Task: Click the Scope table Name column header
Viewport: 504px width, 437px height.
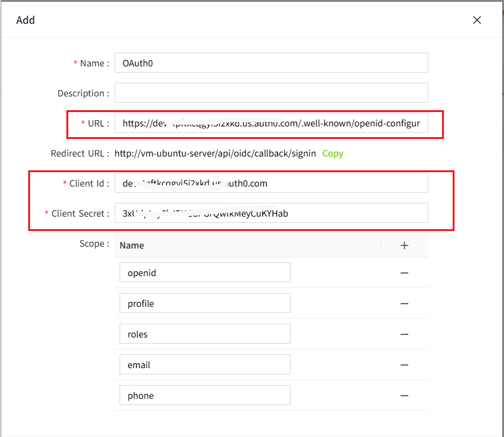Action: click(x=132, y=245)
